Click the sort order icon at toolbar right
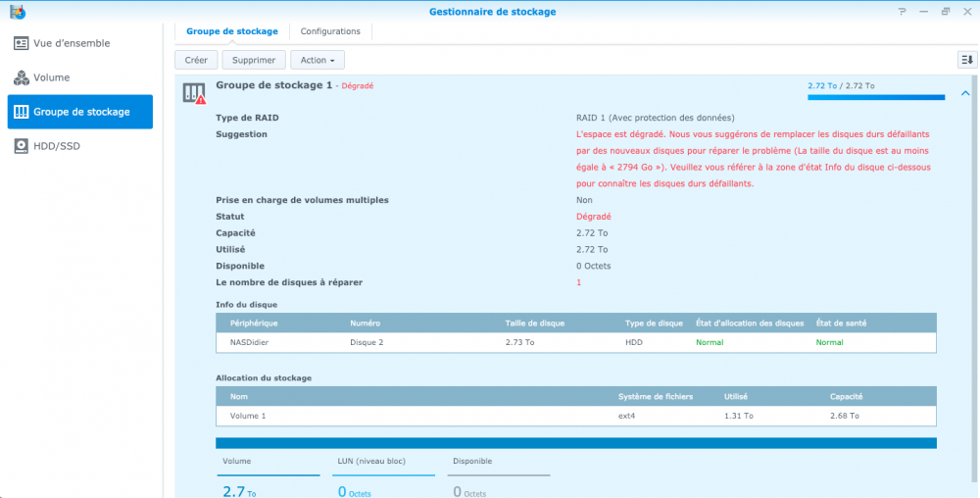The height and width of the screenshot is (498, 980). [967, 60]
